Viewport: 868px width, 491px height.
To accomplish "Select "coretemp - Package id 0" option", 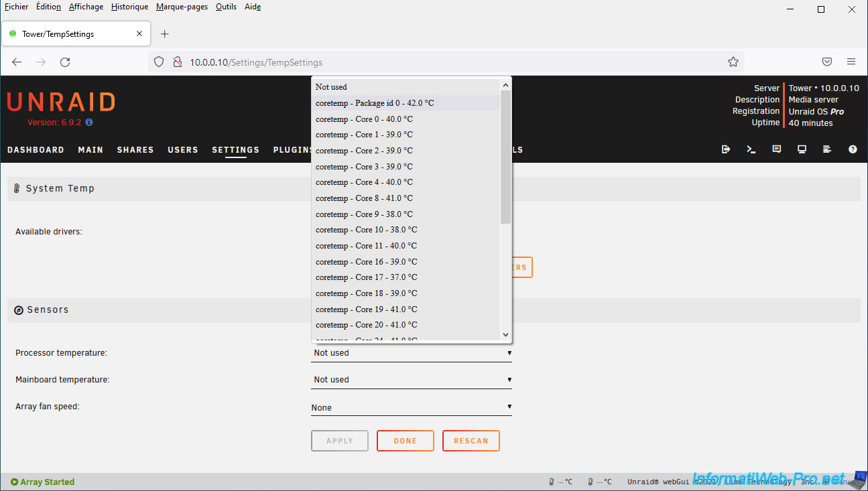I will (x=375, y=103).
